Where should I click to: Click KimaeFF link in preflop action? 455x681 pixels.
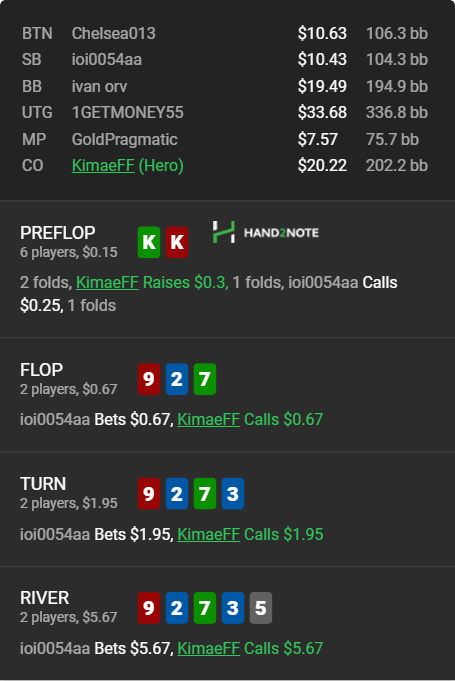pyautogui.click(x=107, y=283)
